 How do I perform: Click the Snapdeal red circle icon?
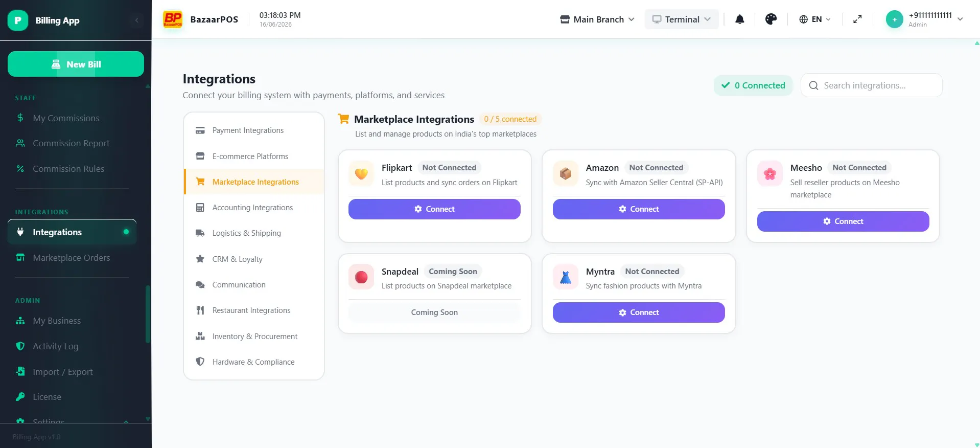tap(361, 277)
